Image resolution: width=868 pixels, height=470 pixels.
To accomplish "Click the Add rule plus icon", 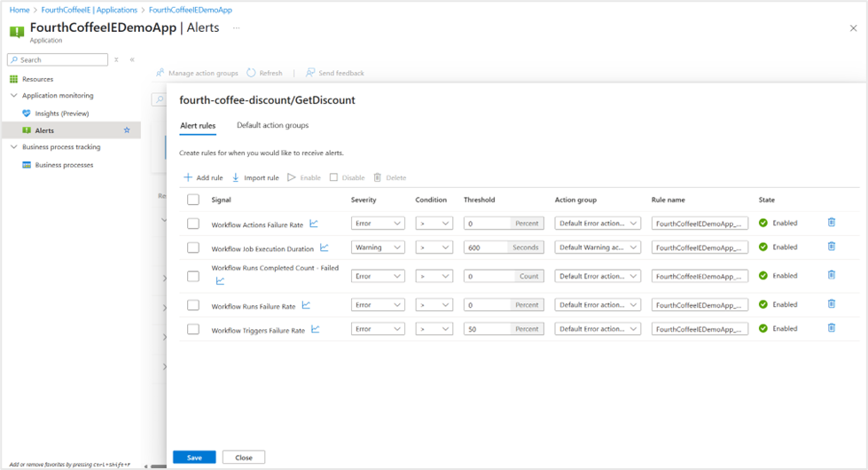I will point(188,177).
